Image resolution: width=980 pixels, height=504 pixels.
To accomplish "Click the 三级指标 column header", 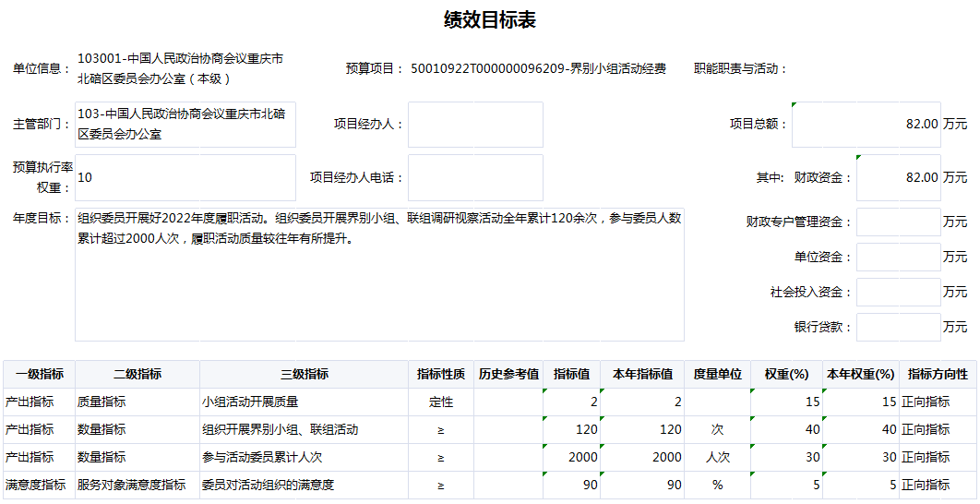I will pos(305,375).
